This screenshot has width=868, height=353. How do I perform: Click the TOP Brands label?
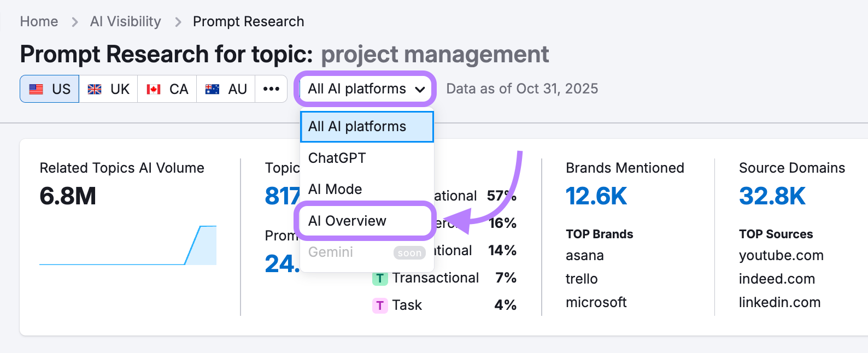click(x=599, y=234)
